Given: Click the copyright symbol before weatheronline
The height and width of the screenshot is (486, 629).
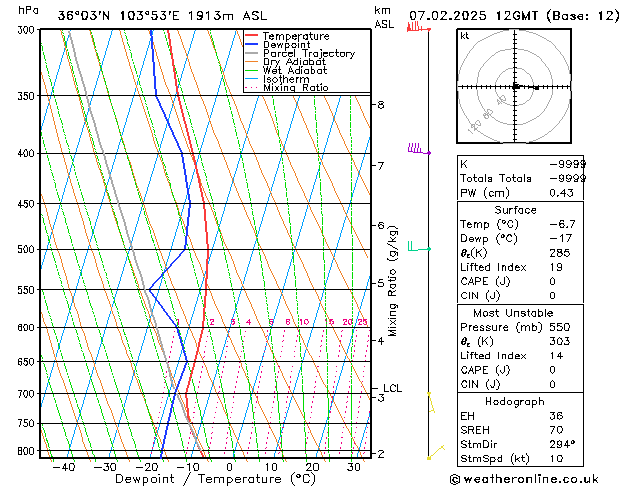Looking at the screenshot, I should (x=455, y=479).
